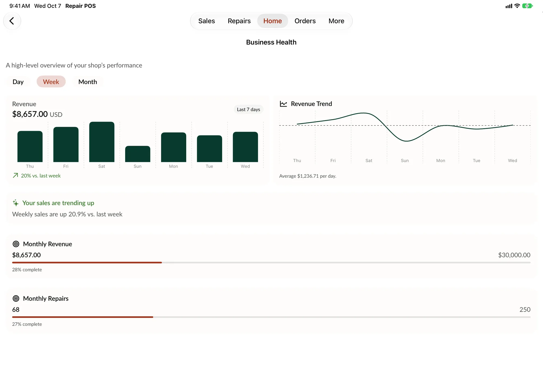Click the green up-arrow trend icon
Screen dimensions: 543x392
point(15,176)
